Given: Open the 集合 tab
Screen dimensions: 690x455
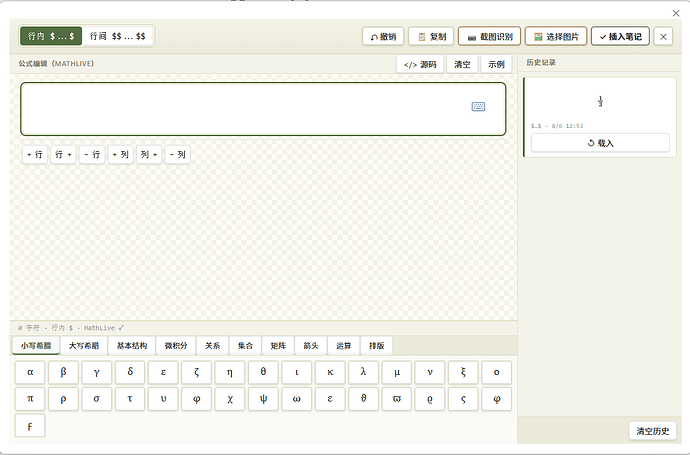Looking at the screenshot, I should point(245,346).
